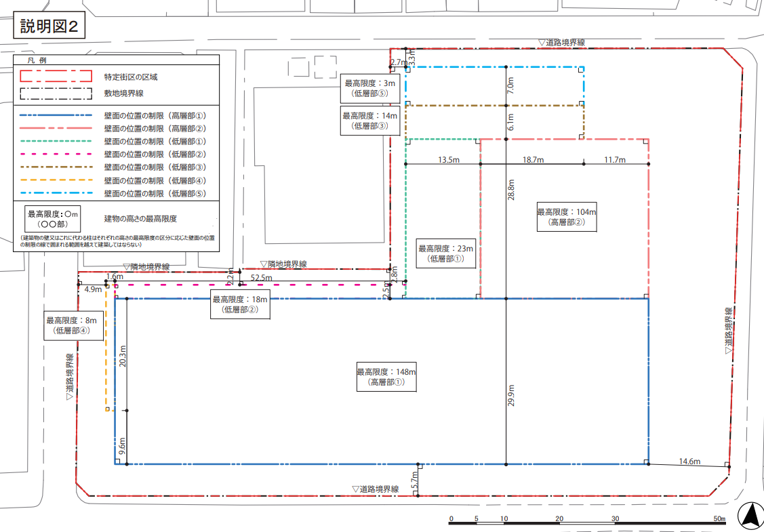Click the 最高限度：104m 高層部② label
Viewport: 764px width, 532px height.
(x=567, y=217)
